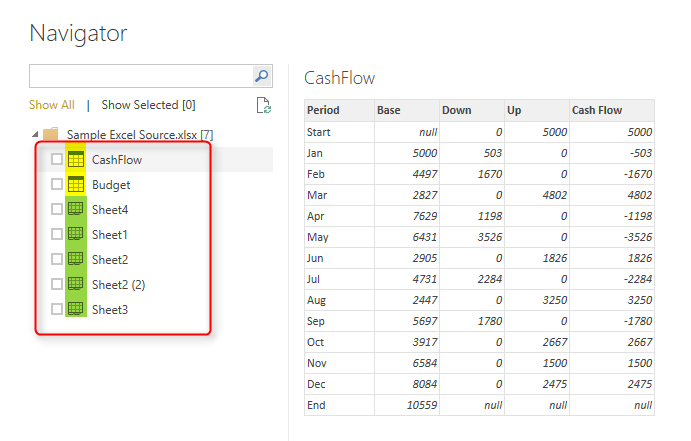
Task: Click Show Selected [0] link
Action: point(148,105)
